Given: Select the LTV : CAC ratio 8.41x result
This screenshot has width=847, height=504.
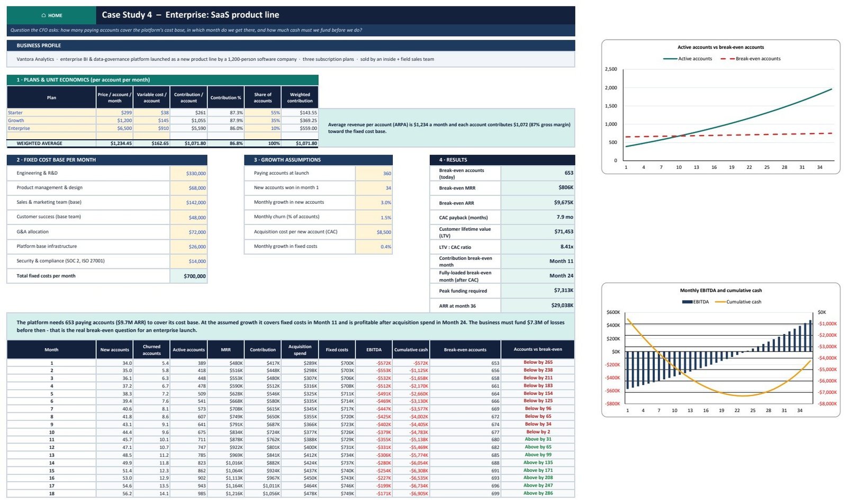Looking at the screenshot, I should point(538,247).
